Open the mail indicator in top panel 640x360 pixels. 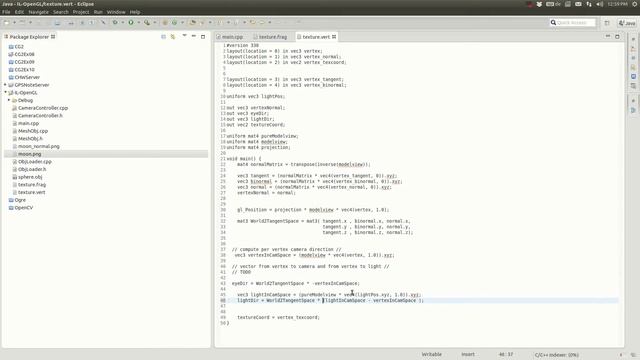pyautogui.click(x=578, y=4)
